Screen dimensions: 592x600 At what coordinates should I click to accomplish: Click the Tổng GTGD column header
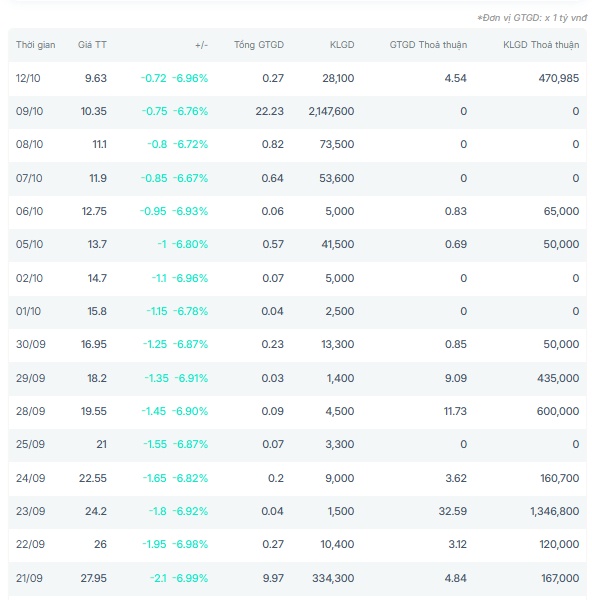[259, 45]
